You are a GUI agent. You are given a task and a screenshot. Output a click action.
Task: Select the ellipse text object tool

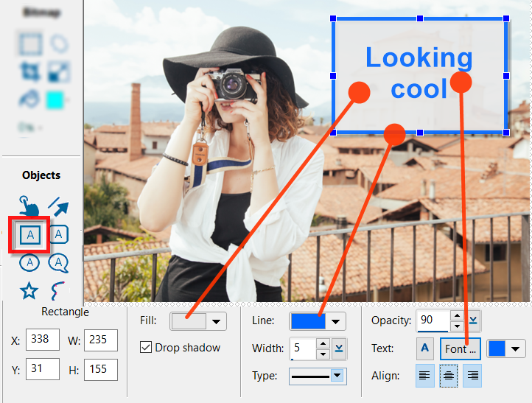[x=29, y=262]
